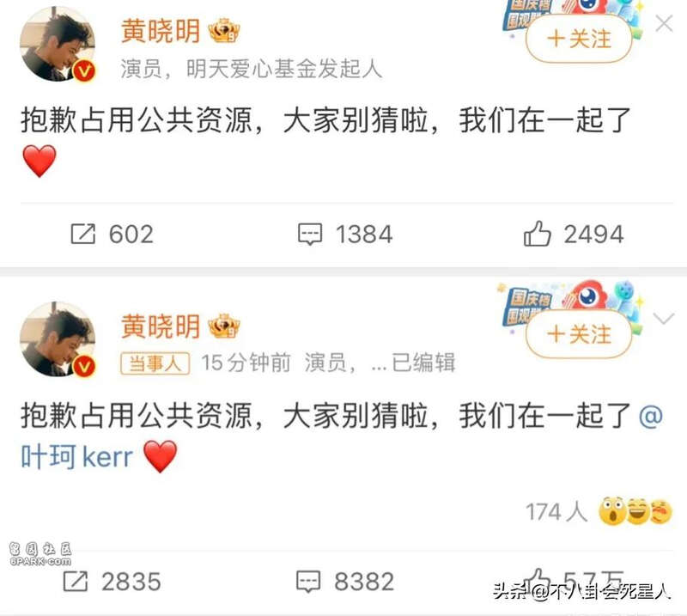Click the 已编辑 edited indicator
The image size is (687, 616).
pyautogui.click(x=423, y=363)
